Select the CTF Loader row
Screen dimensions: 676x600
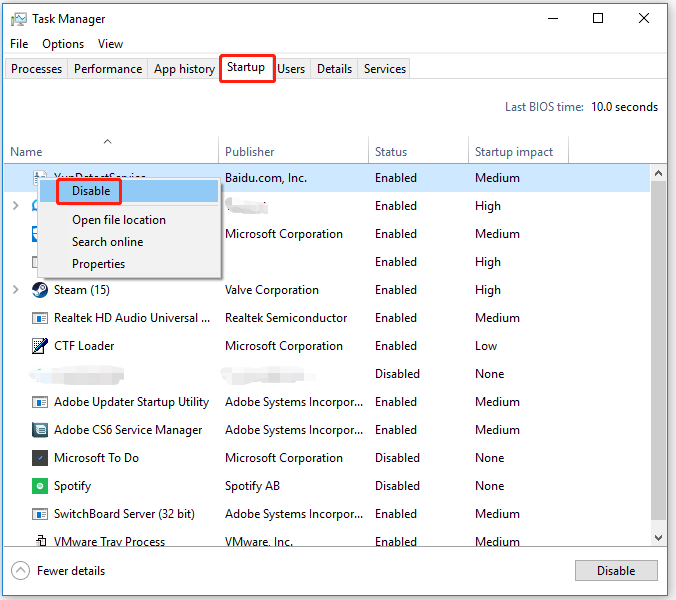click(327, 346)
